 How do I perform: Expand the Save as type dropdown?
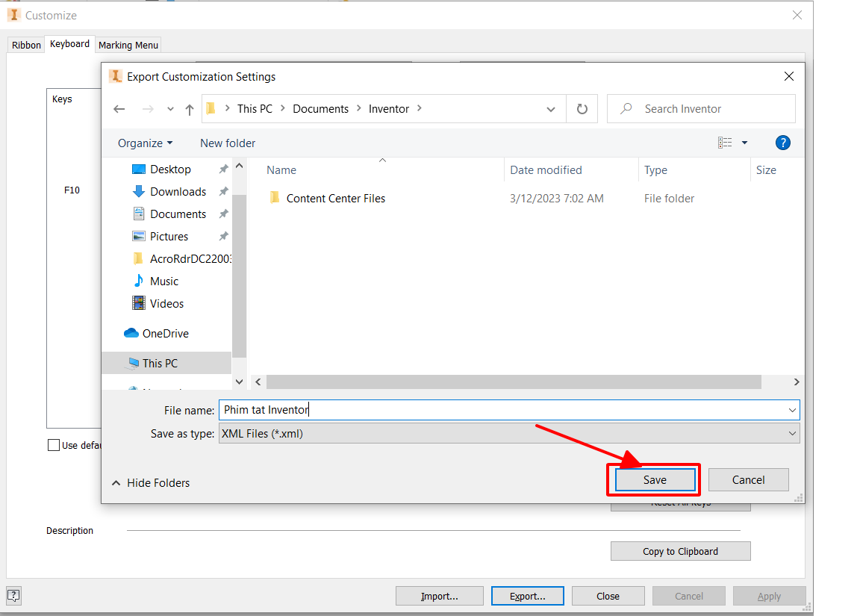pos(792,434)
